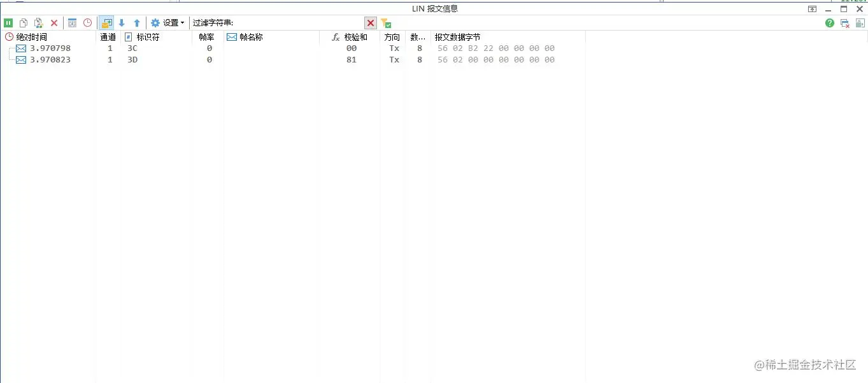Click the copy messages toolbar icon
This screenshot has width=868, height=383.
pyautogui.click(x=24, y=23)
